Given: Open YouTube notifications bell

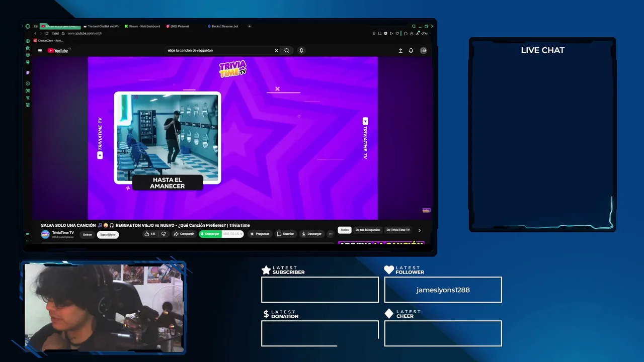Looking at the screenshot, I should (x=411, y=50).
